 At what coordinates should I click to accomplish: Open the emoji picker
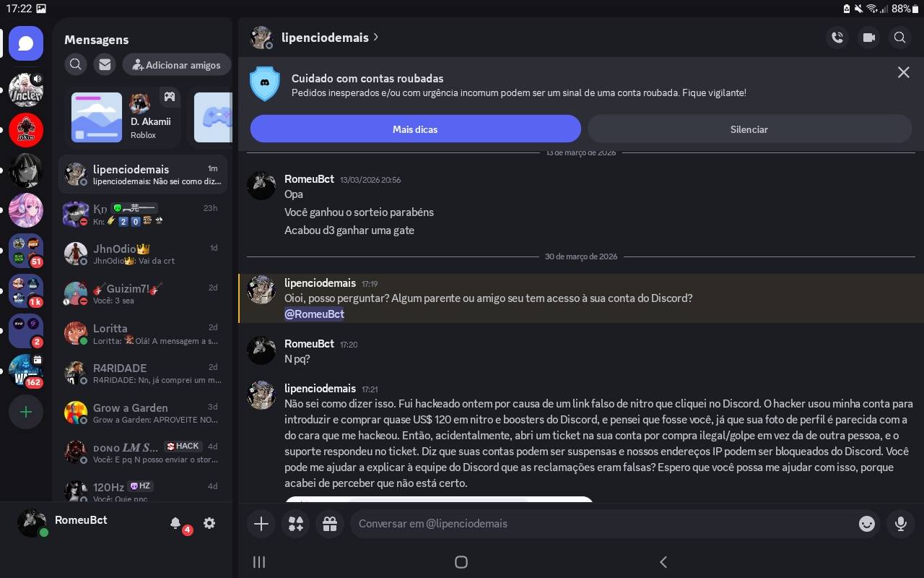(866, 523)
